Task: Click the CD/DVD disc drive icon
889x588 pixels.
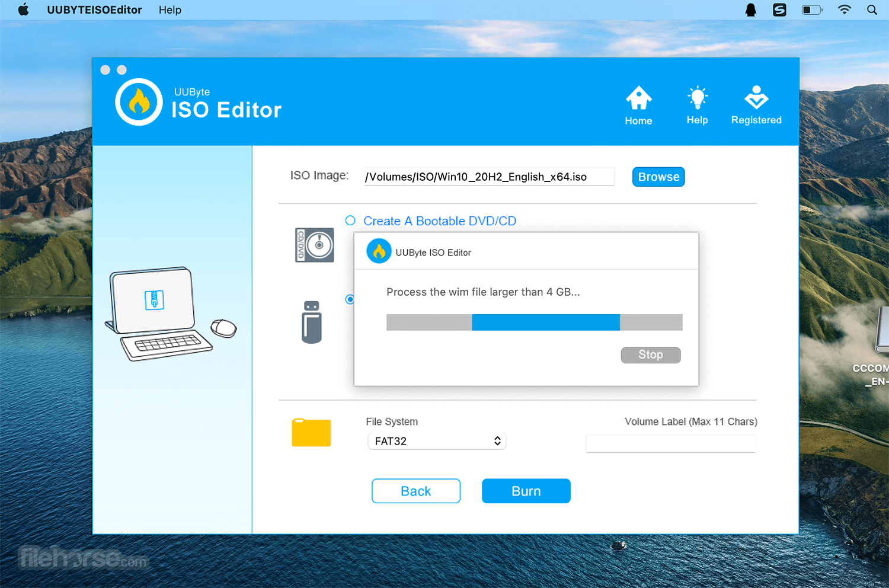Action: click(315, 245)
